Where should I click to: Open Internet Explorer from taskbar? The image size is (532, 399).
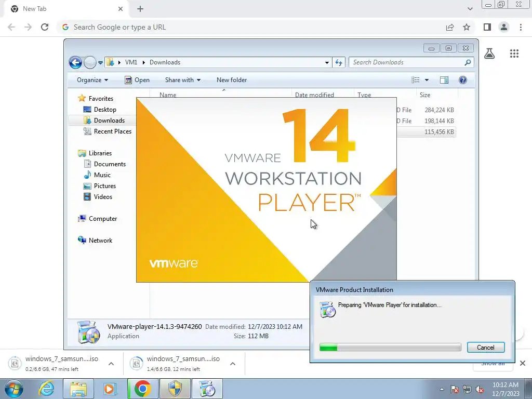click(46, 389)
